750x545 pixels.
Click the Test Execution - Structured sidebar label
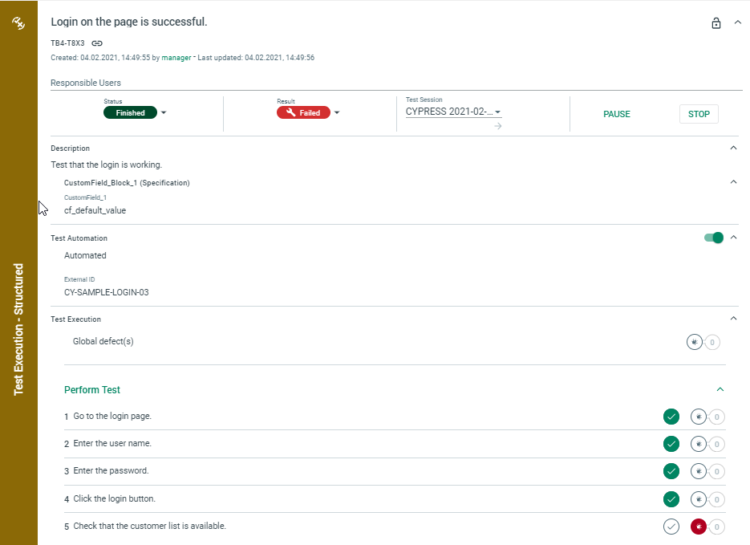[18, 329]
